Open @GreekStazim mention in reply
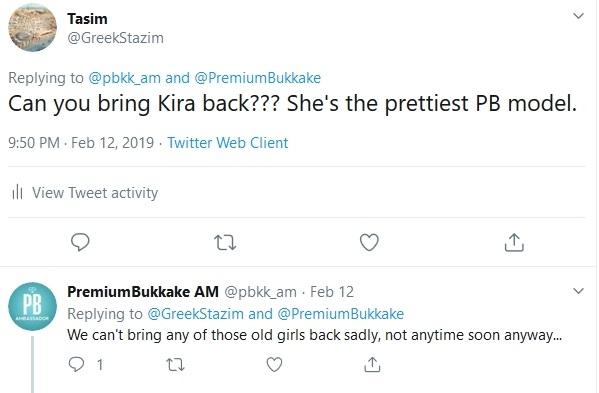The height and width of the screenshot is (393, 599). [195, 314]
